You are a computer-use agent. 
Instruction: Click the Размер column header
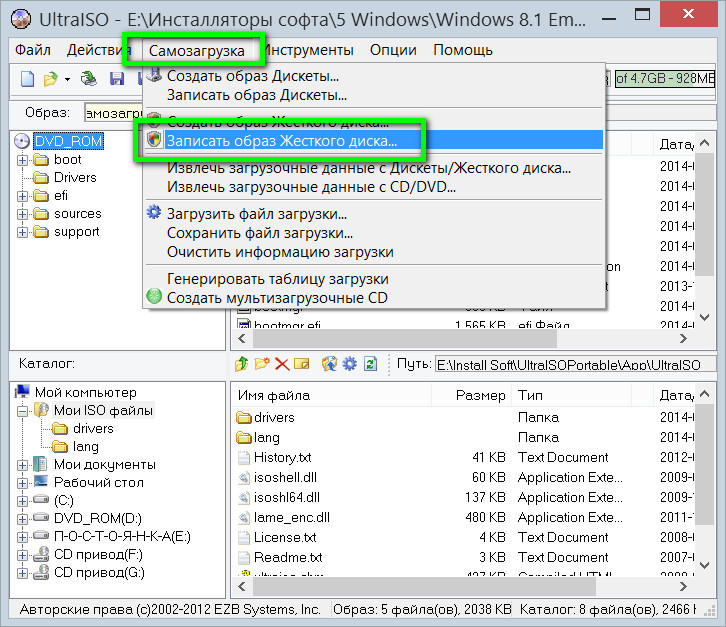click(471, 395)
